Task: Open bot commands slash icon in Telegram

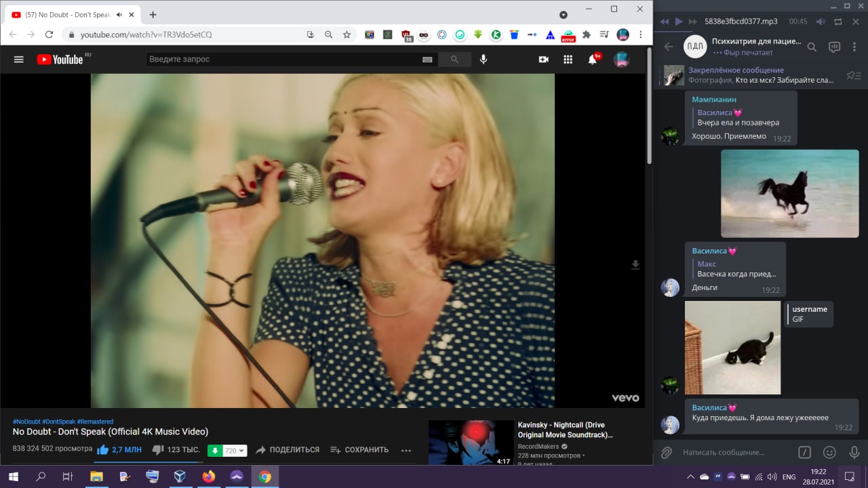Action: pos(804,452)
